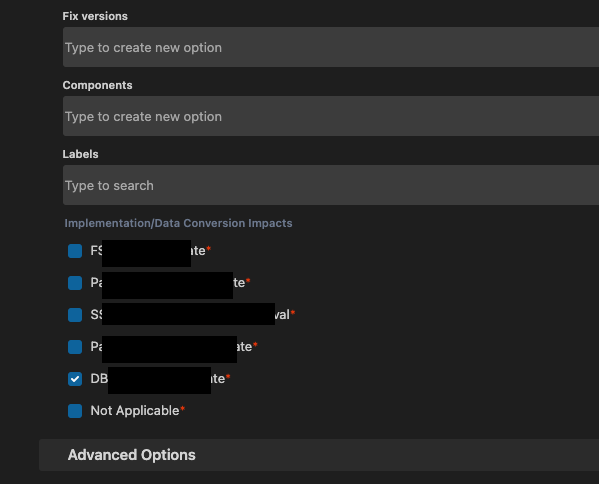This screenshot has width=599, height=484.
Task: Click the Labels field label
Action: [x=80, y=154]
